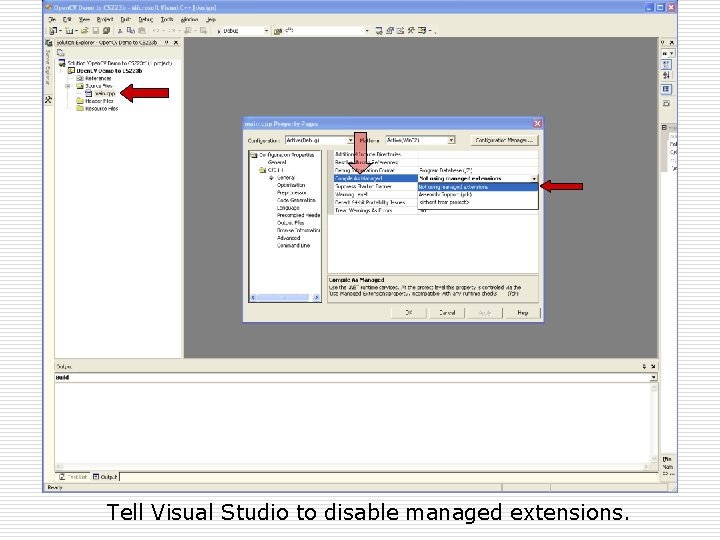Close the Solution Explorer panel
The height and width of the screenshot is (540, 720).
coord(176,42)
